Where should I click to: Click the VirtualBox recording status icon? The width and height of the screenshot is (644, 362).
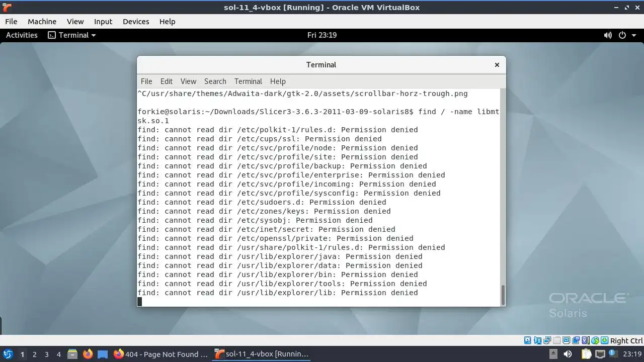(576, 340)
